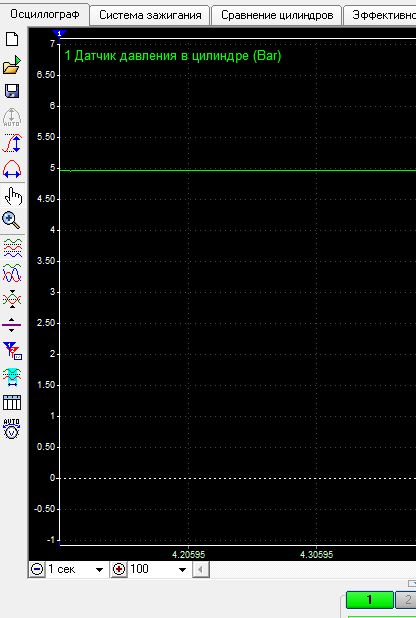The width and height of the screenshot is (416, 618).
Task: Click the AUTO voltmeter icon
Action: [x=11, y=428]
